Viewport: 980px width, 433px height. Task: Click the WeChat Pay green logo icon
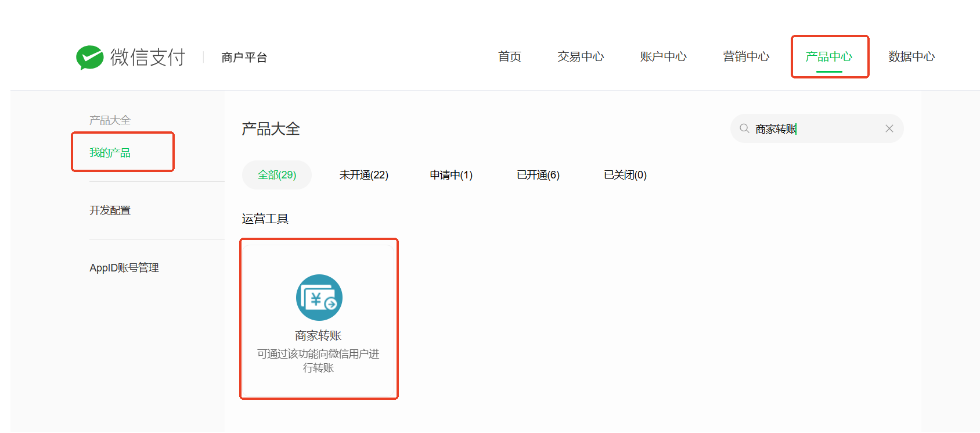pos(90,57)
